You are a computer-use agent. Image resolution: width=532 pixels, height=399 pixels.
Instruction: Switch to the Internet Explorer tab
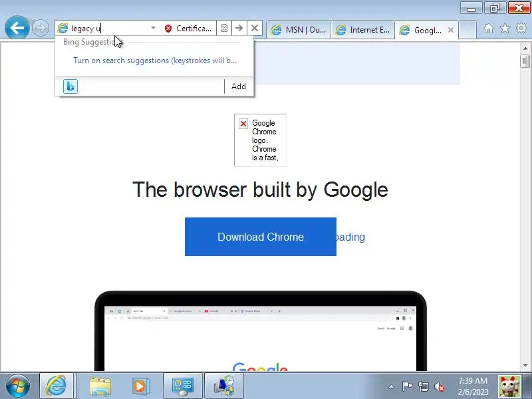(x=362, y=30)
